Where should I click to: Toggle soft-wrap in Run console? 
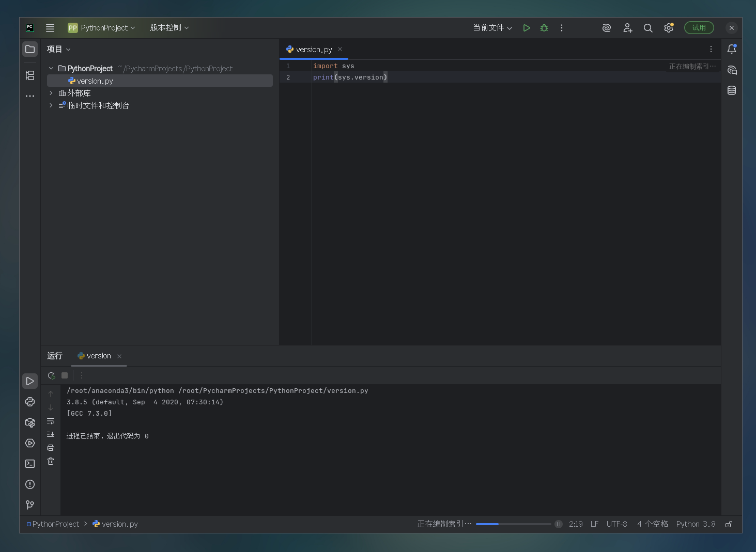(51, 421)
